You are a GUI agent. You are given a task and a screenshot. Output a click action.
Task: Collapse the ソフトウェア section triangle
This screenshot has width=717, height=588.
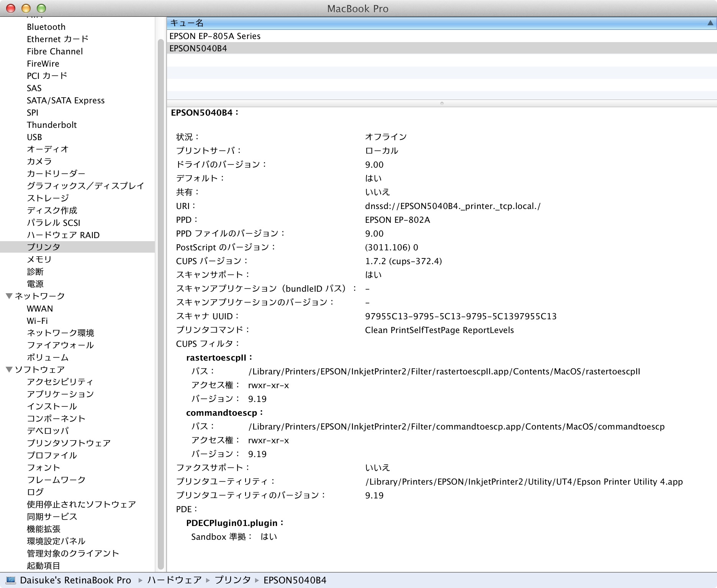(x=9, y=369)
